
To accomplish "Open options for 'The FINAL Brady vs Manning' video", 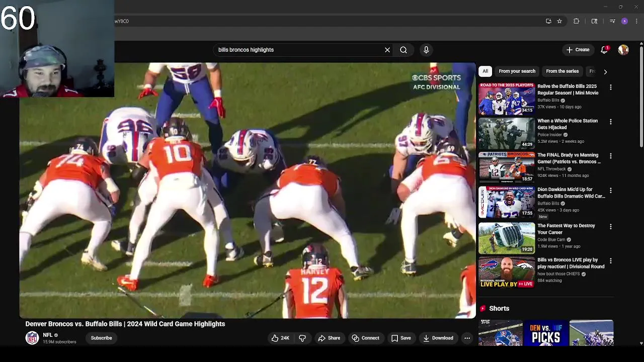I will [611, 156].
